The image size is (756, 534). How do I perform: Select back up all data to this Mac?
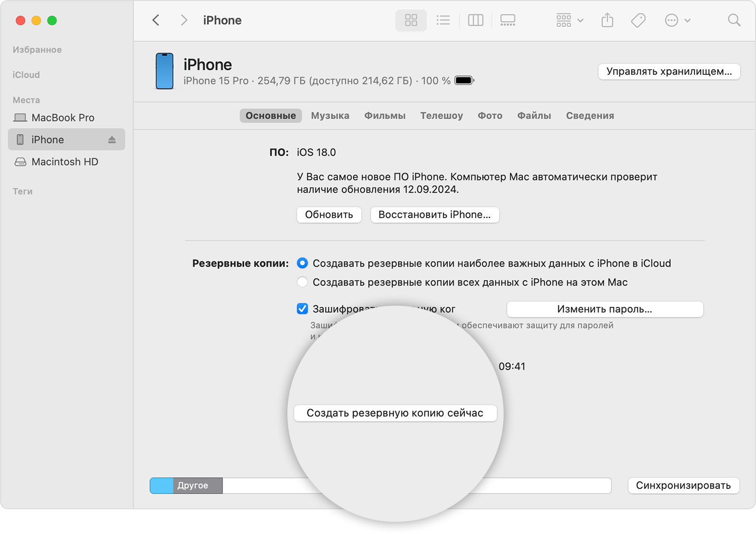pyautogui.click(x=302, y=282)
